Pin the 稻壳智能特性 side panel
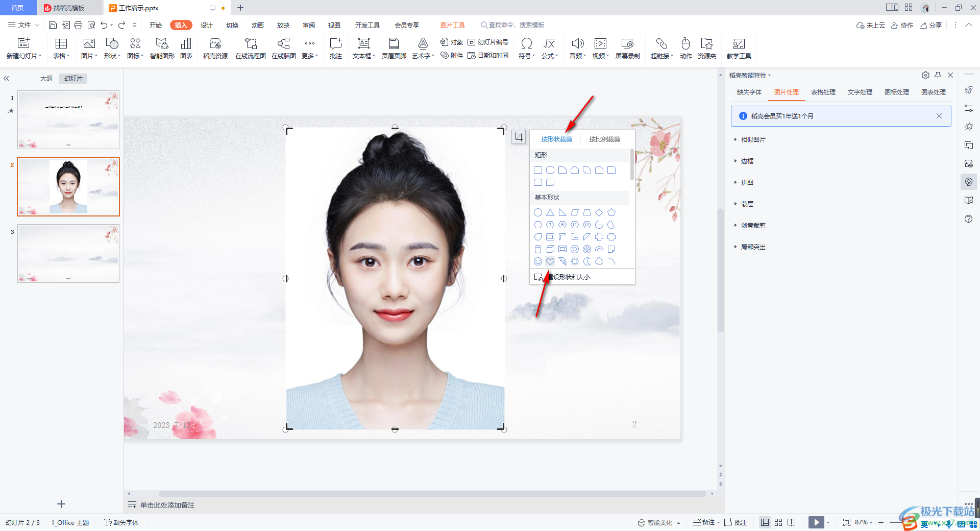 938,75
